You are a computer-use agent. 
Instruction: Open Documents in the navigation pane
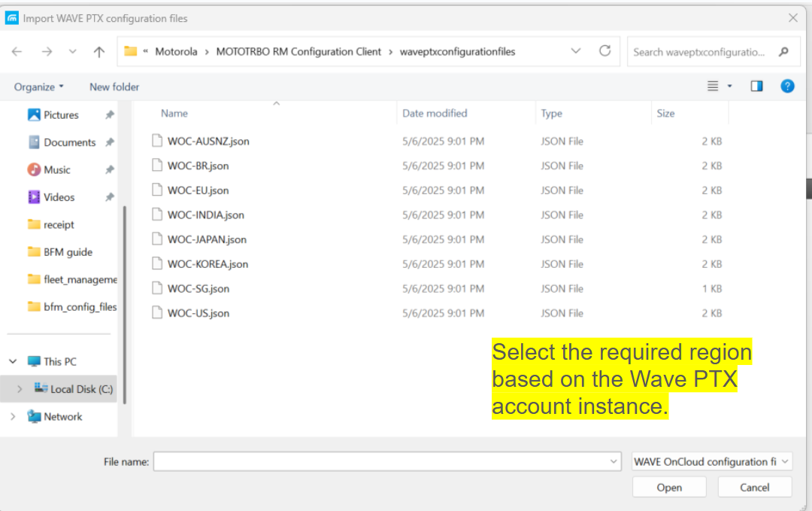(70, 142)
